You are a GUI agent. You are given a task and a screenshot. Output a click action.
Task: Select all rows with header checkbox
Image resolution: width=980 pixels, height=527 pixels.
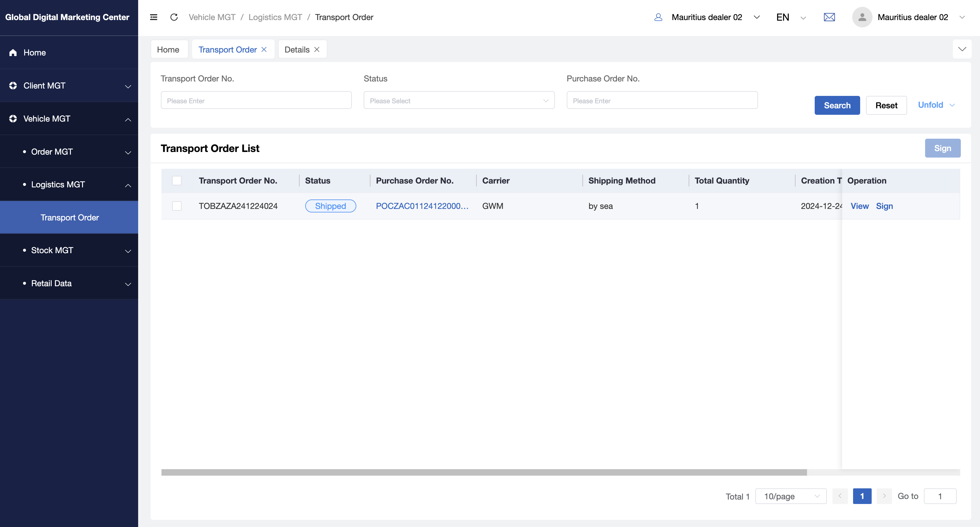177,181
